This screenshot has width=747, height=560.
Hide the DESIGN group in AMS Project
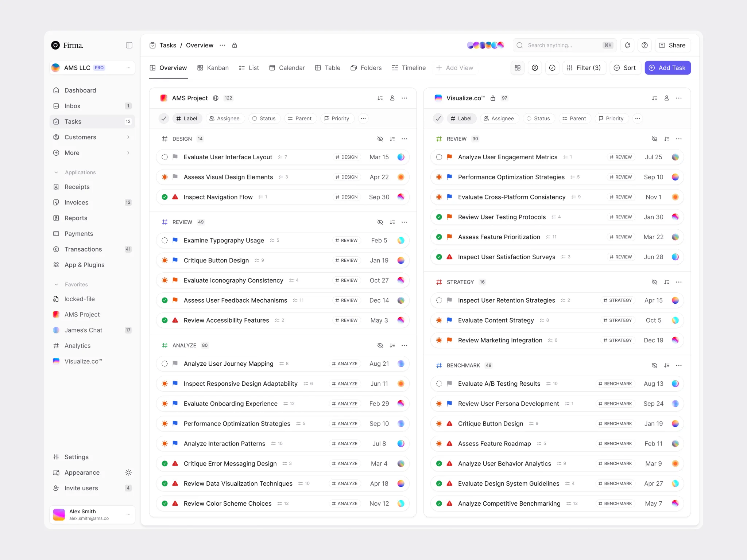380,139
